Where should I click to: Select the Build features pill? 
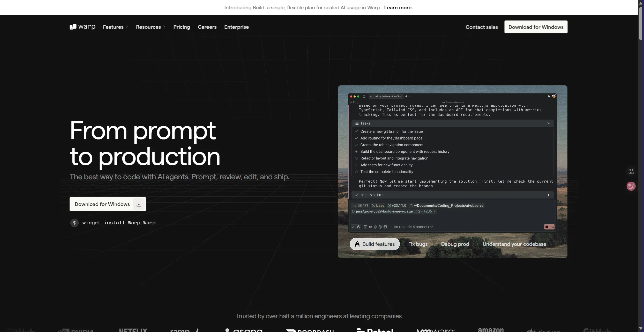[375, 244]
